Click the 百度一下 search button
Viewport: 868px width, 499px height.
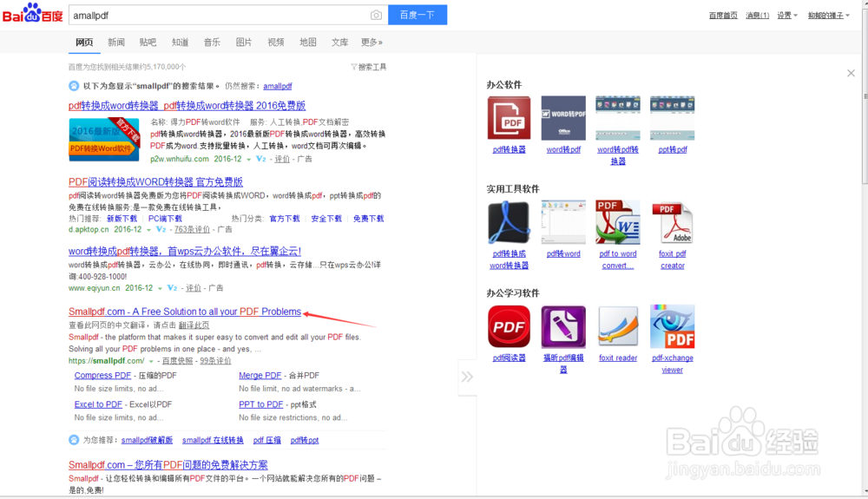418,15
